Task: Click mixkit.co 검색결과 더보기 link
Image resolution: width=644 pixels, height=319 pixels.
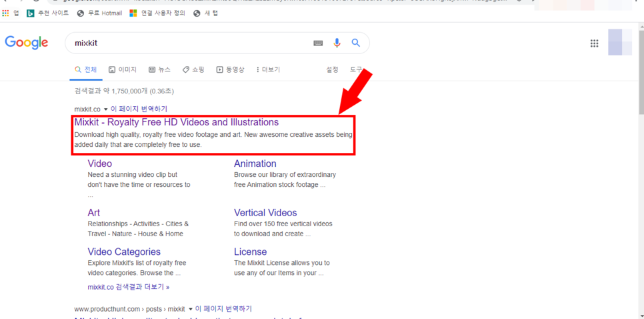Action: point(129,287)
